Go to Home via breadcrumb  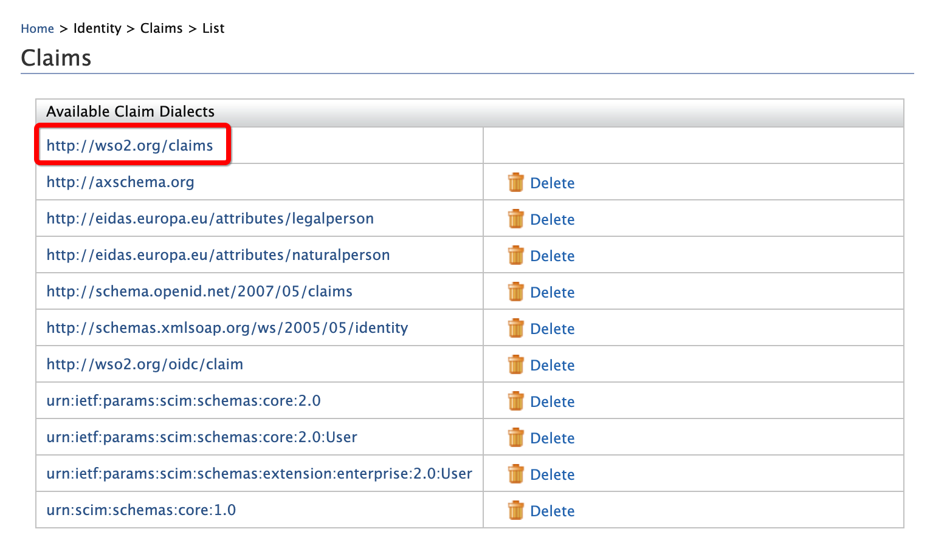(x=37, y=29)
